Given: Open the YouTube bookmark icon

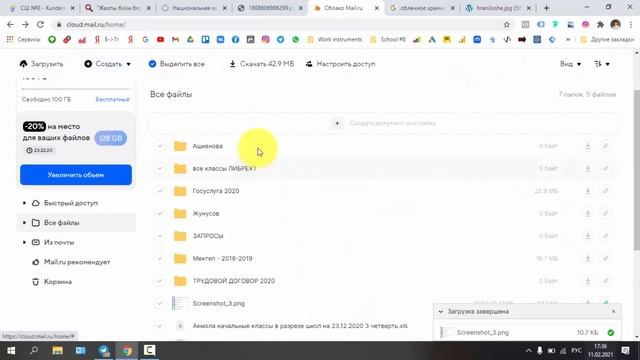Looking at the screenshot, I should pos(160,40).
